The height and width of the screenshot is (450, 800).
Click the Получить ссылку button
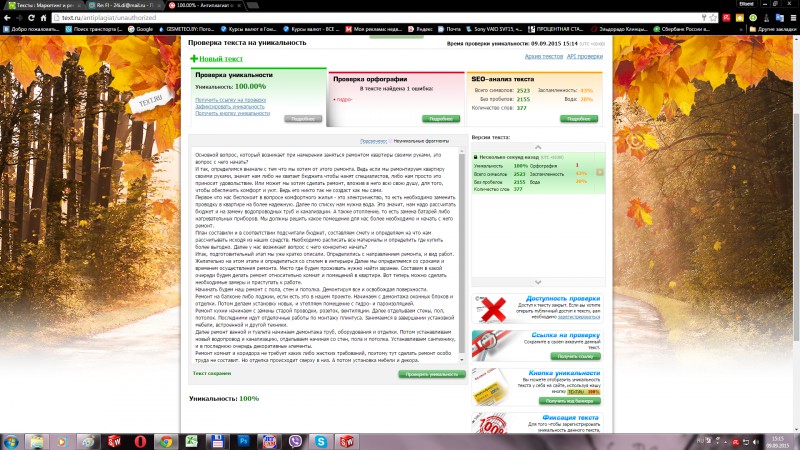(x=575, y=356)
